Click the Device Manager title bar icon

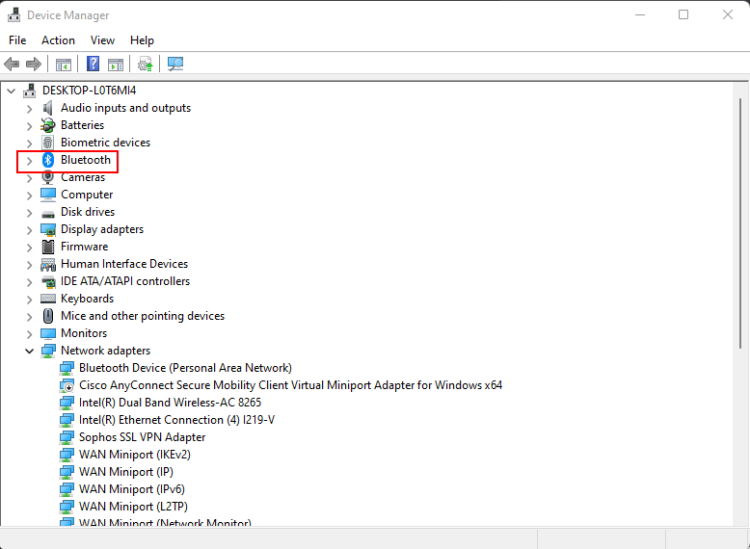point(14,15)
